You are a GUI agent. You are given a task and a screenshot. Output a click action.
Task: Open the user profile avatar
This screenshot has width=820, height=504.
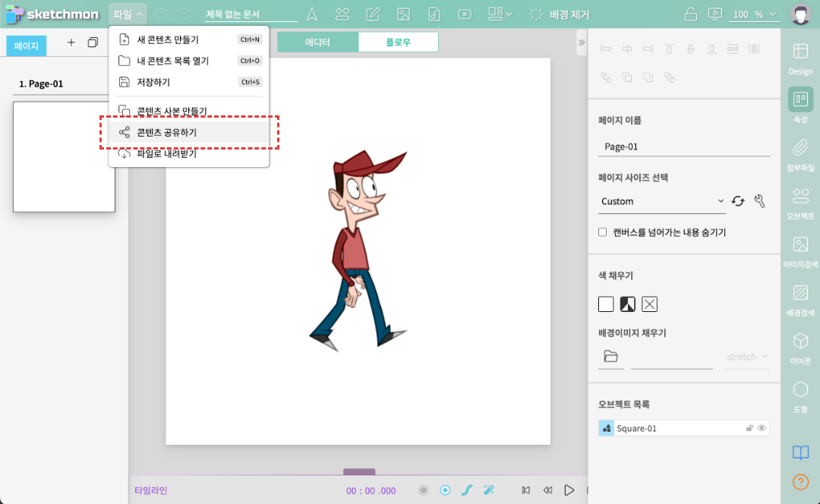tap(800, 14)
